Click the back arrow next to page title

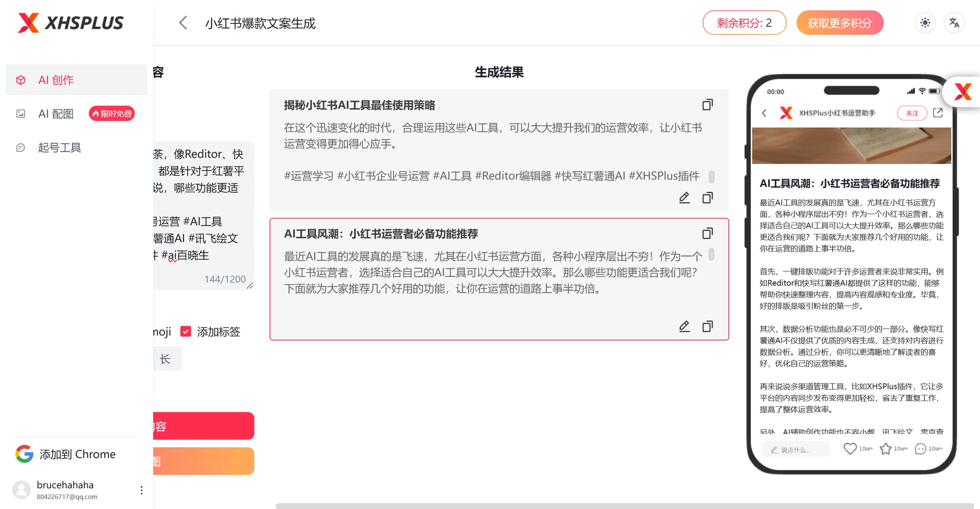point(183,22)
